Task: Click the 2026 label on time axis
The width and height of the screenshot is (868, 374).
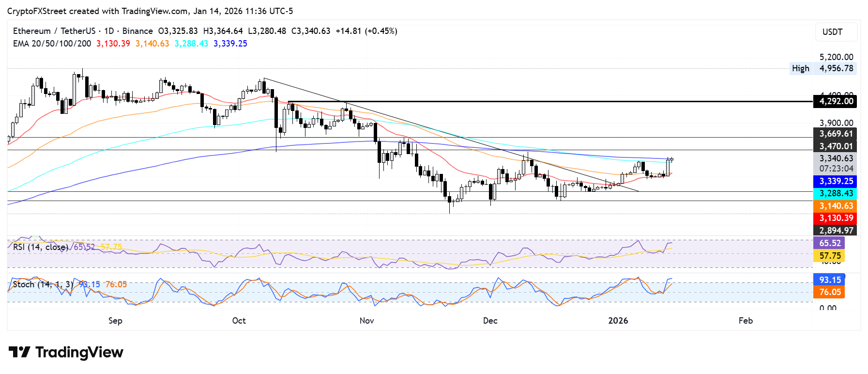Action: click(x=618, y=321)
